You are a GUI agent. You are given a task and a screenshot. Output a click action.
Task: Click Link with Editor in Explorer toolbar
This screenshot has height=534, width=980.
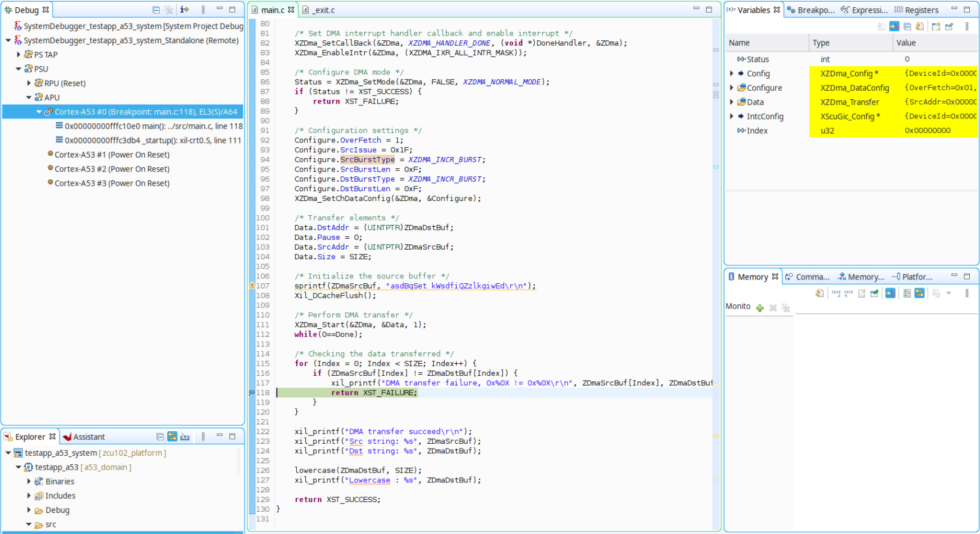tap(172, 437)
